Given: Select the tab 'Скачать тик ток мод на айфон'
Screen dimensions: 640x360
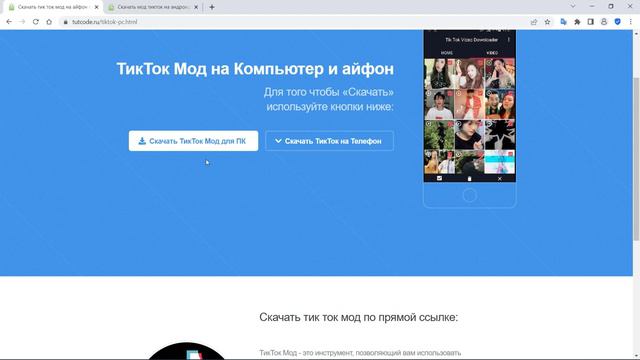Looking at the screenshot, I should (52, 7).
